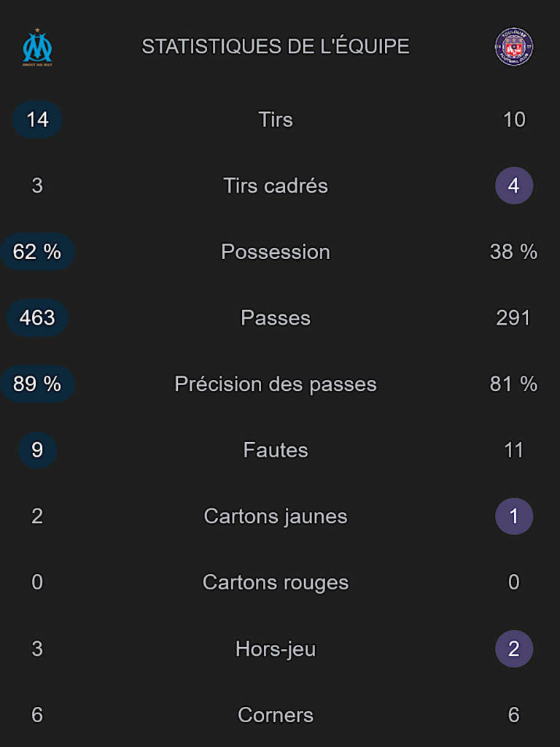Click the Olympique de Marseille team logo

[x=37, y=47]
